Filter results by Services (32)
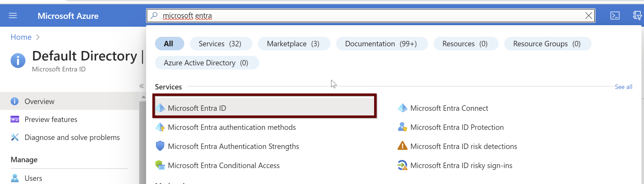This screenshot has width=644, height=184. pyautogui.click(x=221, y=44)
